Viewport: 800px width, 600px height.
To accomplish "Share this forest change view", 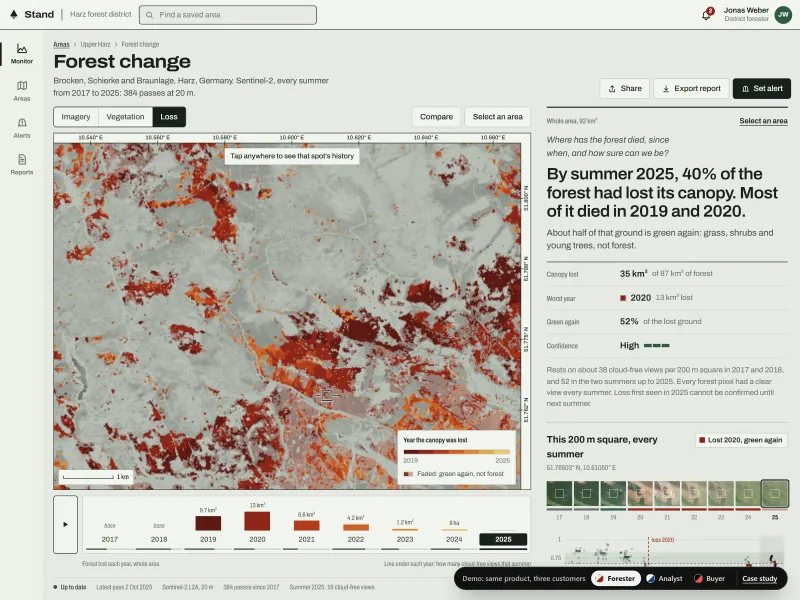I will (624, 88).
